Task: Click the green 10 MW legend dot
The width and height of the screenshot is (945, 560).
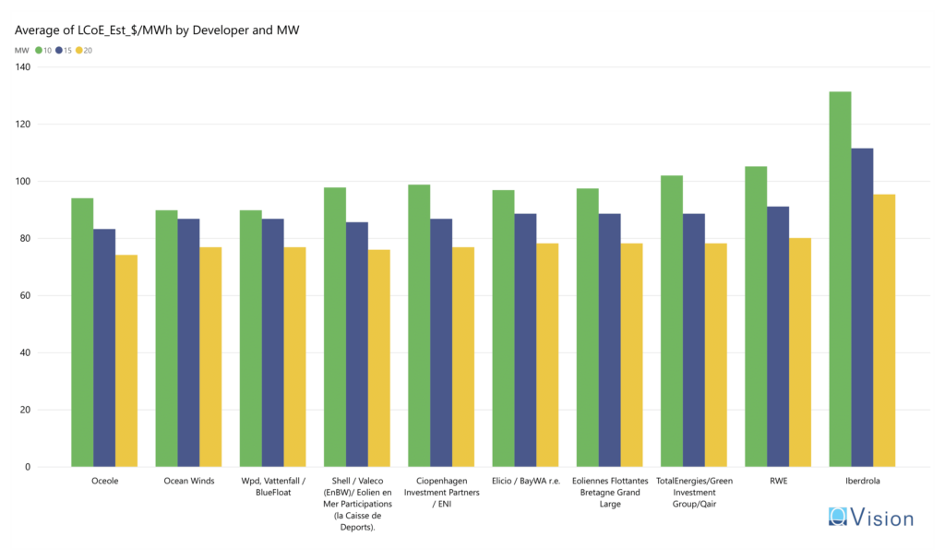Action: coord(39,51)
